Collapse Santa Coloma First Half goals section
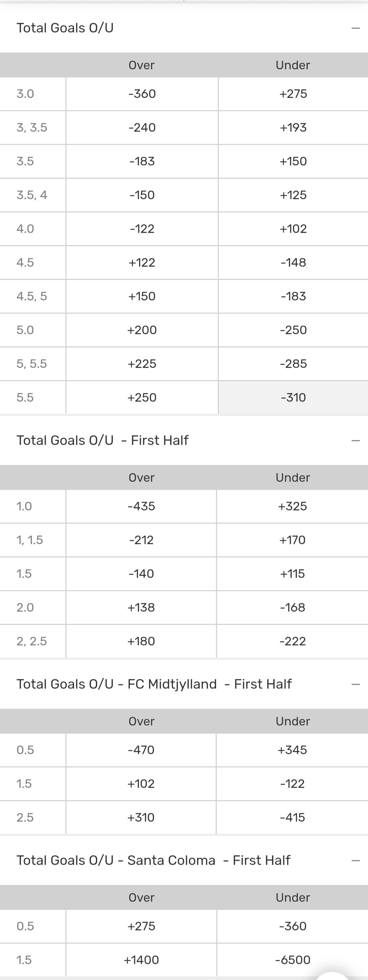 coord(355,861)
